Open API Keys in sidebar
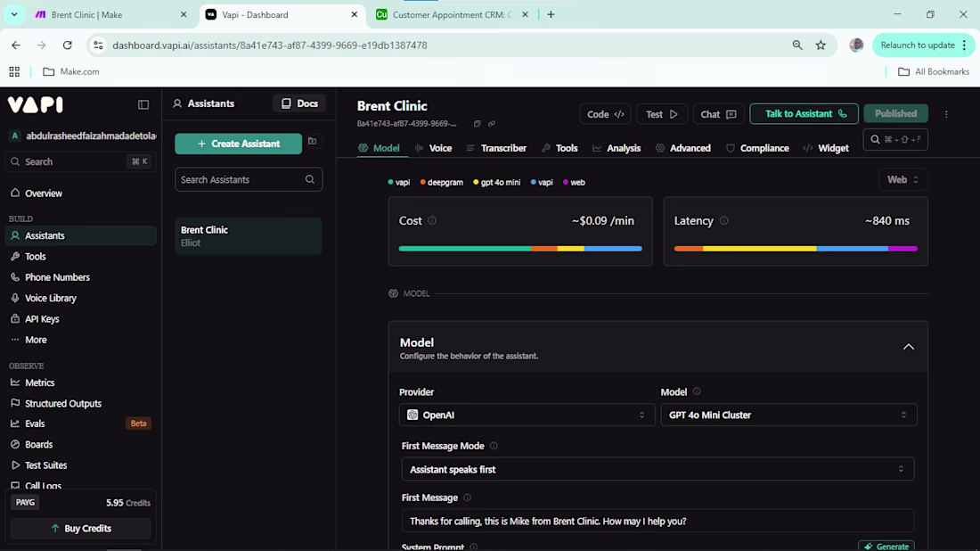The image size is (980, 551). (x=80, y=319)
